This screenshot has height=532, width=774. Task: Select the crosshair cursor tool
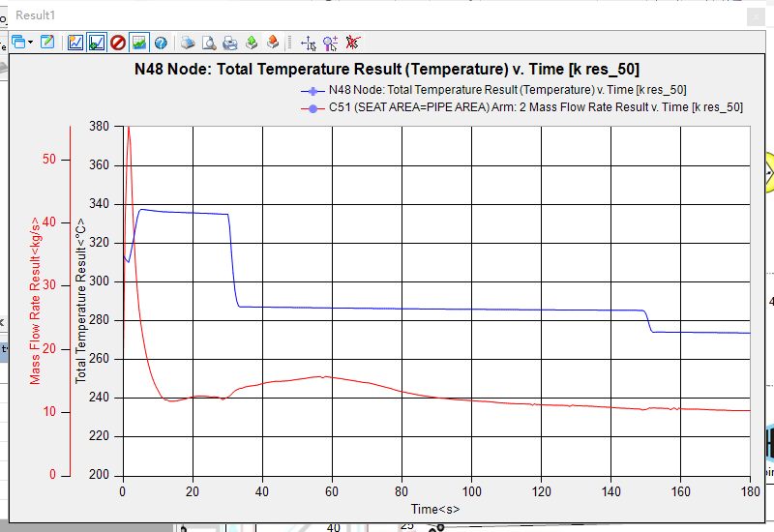[x=309, y=44]
